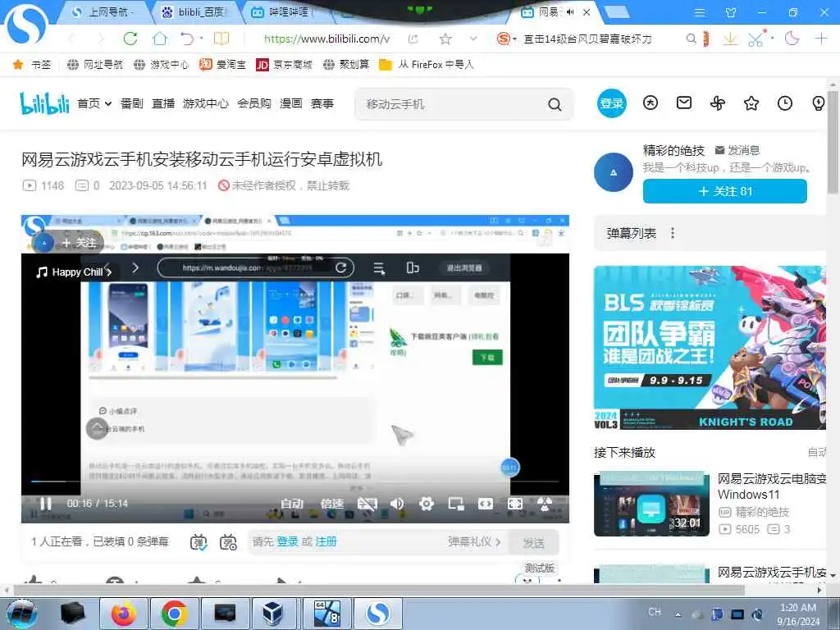Open the 倍速 playback speed menu
The width and height of the screenshot is (840, 630).
332,504
